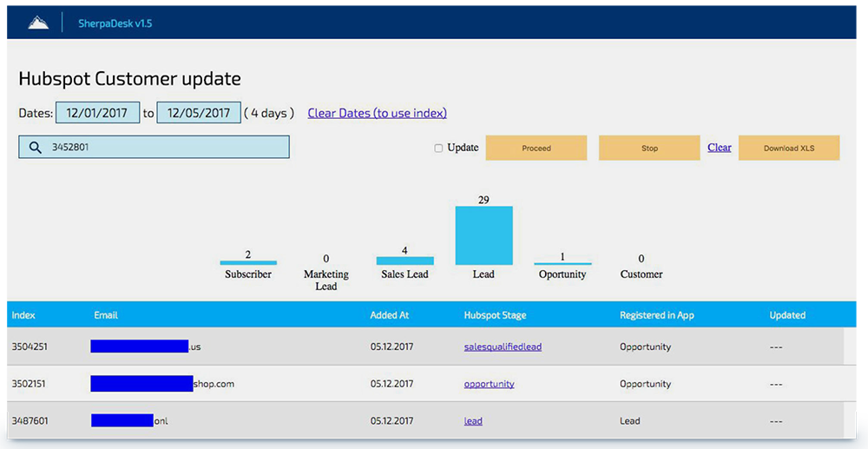The height and width of the screenshot is (449, 868).
Task: Open the opportunity stage link
Action: pos(489,384)
